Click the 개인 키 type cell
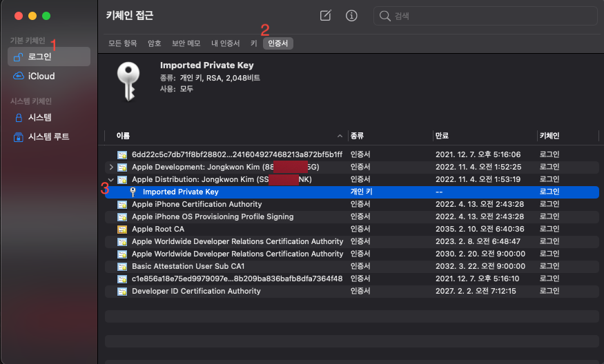The width and height of the screenshot is (604, 364). coord(361,192)
